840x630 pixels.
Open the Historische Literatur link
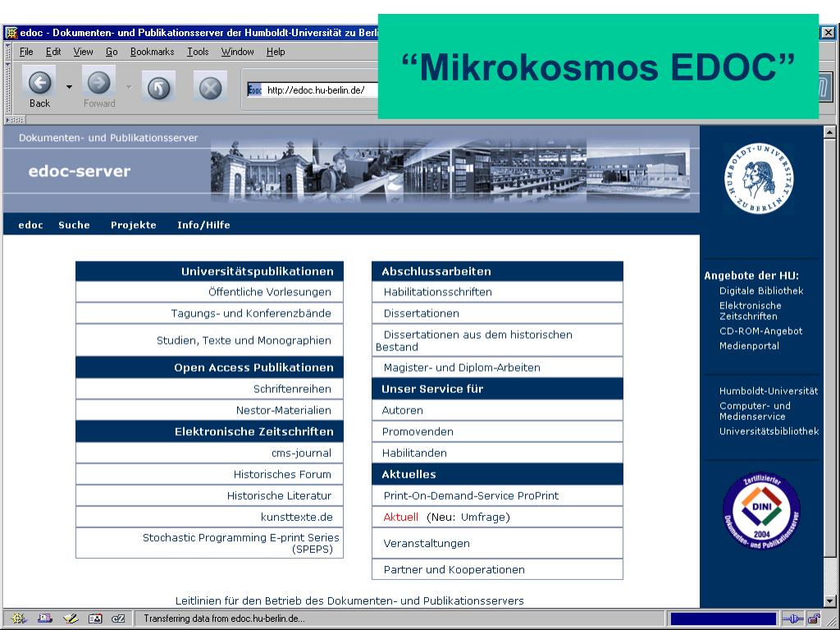pos(279,496)
